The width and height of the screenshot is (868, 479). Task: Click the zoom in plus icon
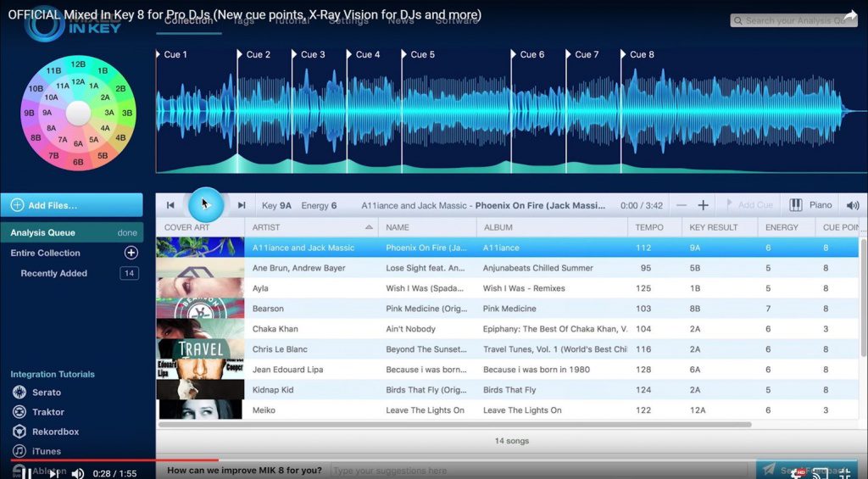703,205
